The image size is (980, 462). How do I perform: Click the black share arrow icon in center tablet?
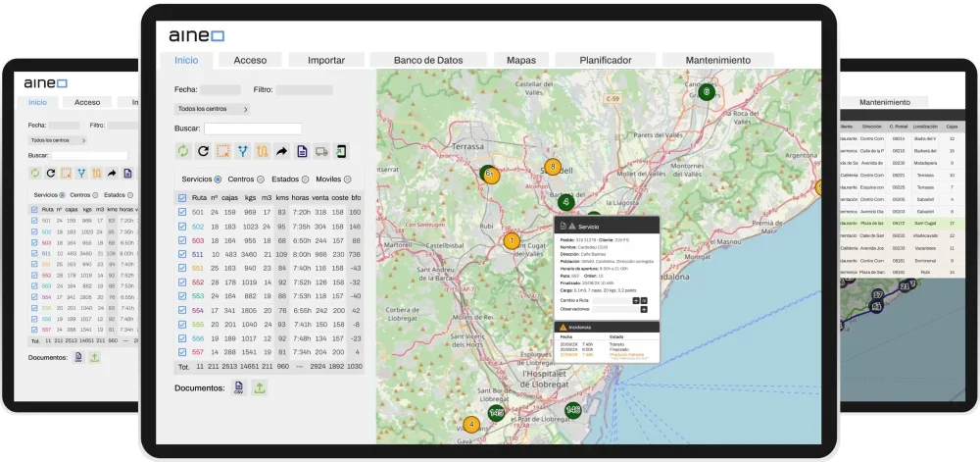(x=282, y=151)
